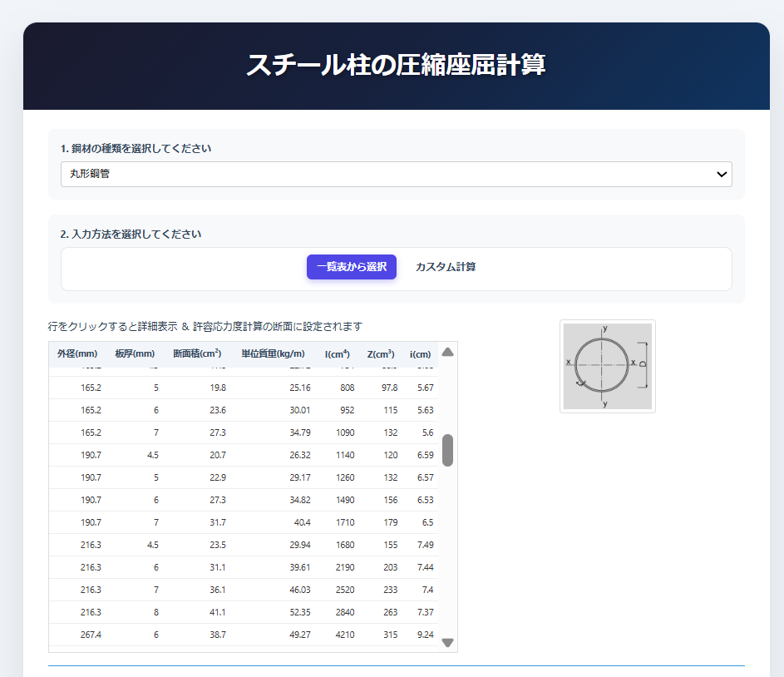Click the 外径(mm) column header

77,354
